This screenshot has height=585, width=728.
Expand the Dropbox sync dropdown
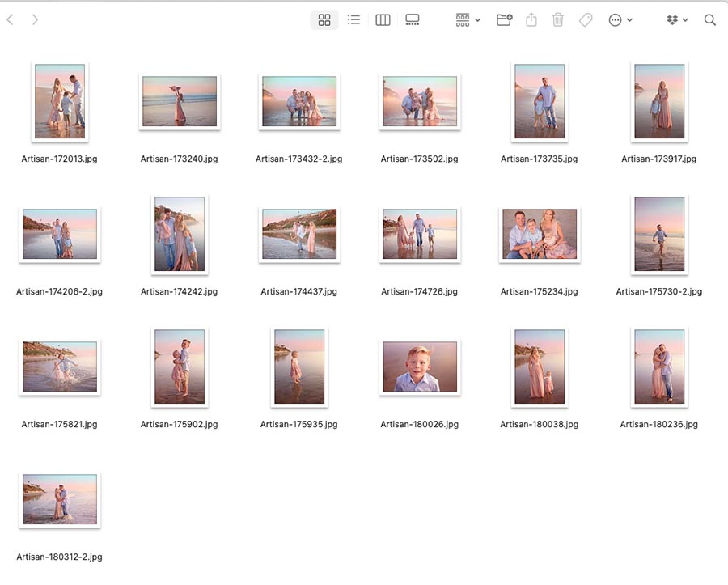[x=686, y=19]
